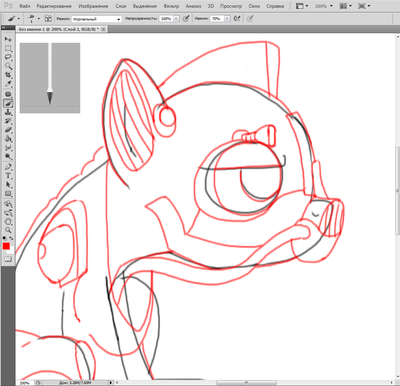Image resolution: width=400 pixels, height=386 pixels.
Task: Open the status bar info arrow menu
Action: point(111,383)
